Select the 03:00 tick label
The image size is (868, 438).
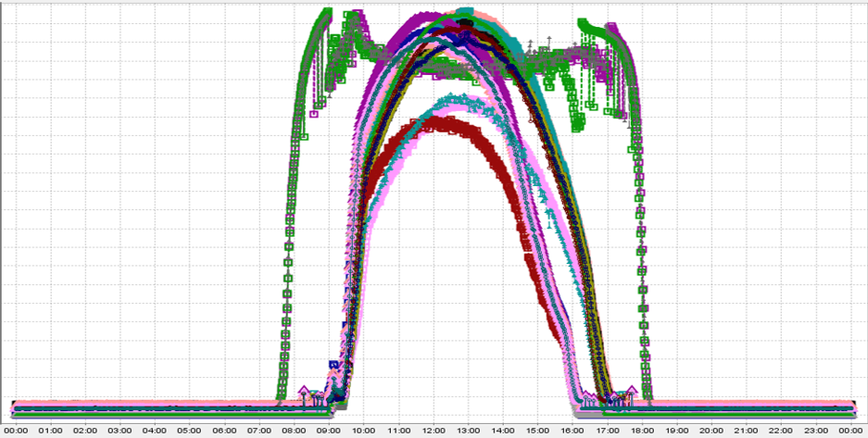(120, 431)
